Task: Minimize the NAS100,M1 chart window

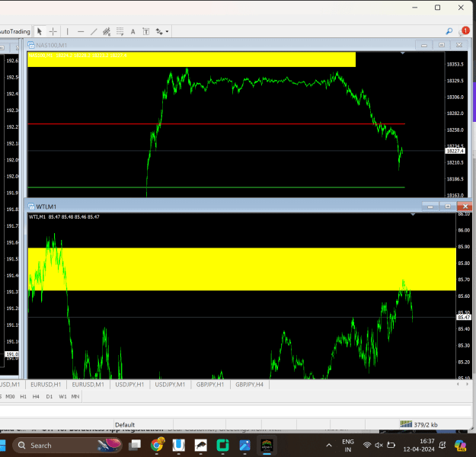Action: pyautogui.click(x=424, y=45)
